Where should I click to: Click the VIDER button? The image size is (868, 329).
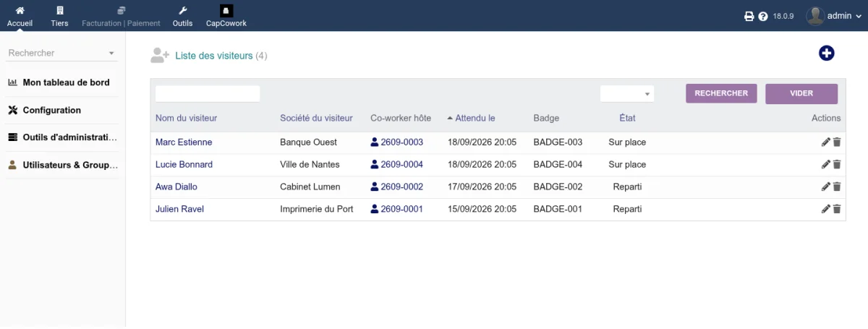801,93
